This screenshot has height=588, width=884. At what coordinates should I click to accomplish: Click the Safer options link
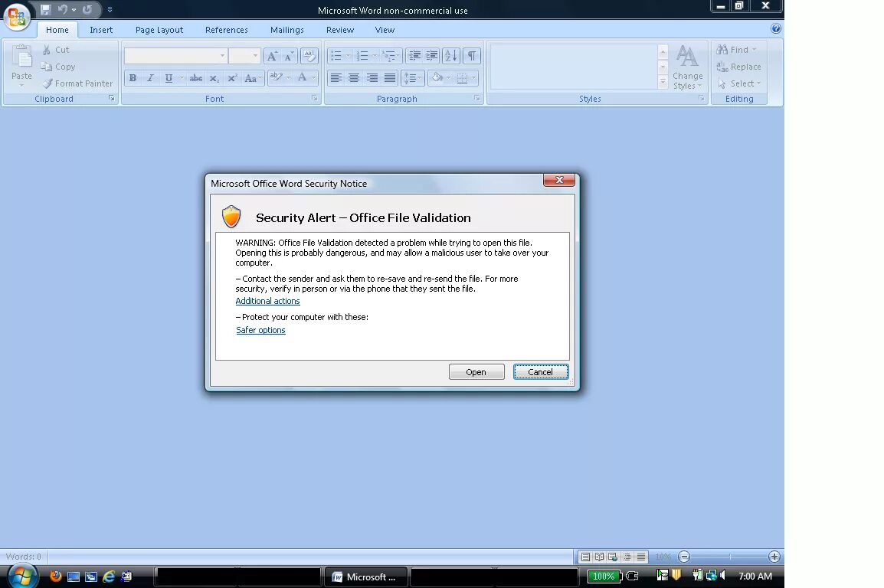260,330
